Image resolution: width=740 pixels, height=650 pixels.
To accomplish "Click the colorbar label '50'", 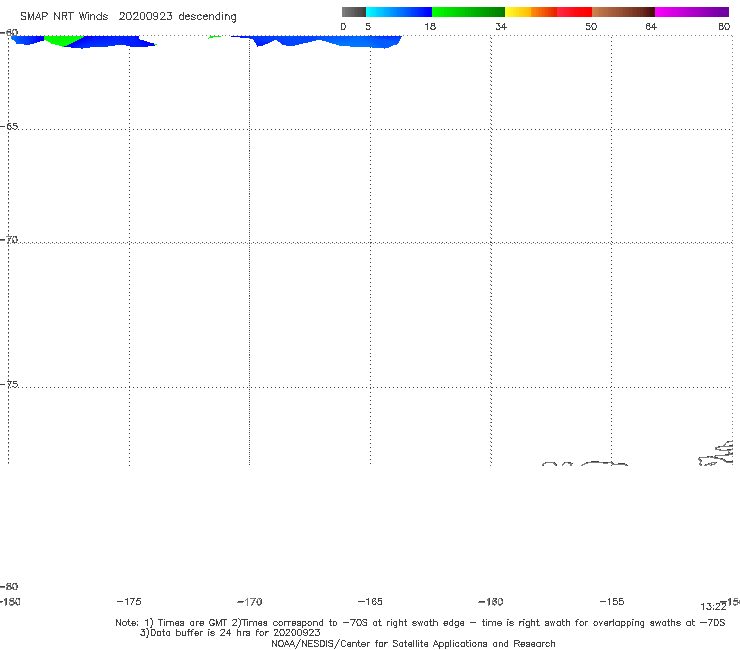I will tap(591, 27).
